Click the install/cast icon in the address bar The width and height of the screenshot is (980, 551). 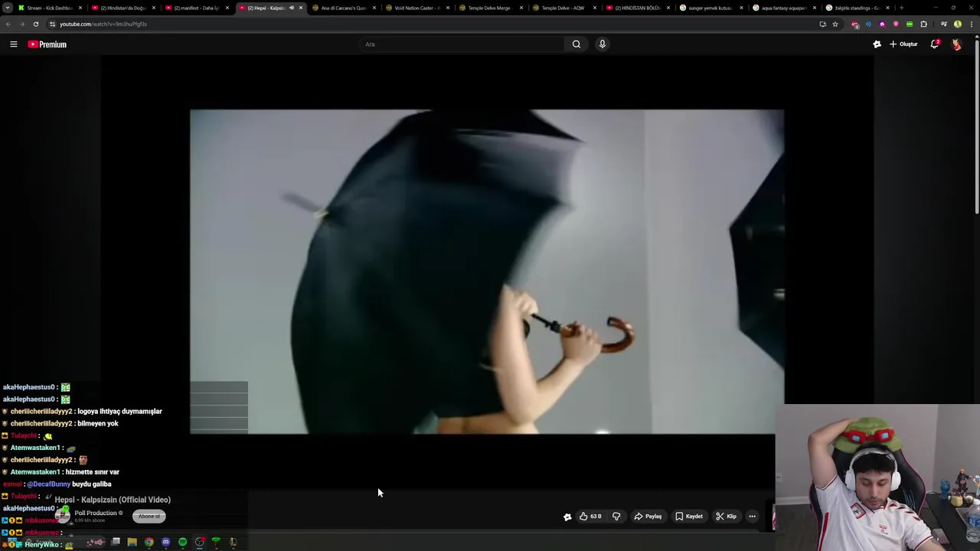pos(823,24)
